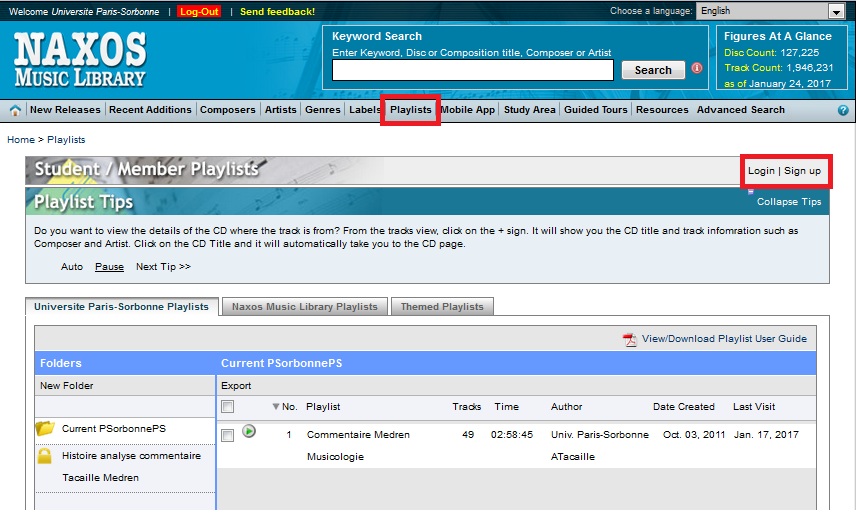Sort by No. column arrow
This screenshot has width=856, height=513.
pyautogui.click(x=276, y=407)
